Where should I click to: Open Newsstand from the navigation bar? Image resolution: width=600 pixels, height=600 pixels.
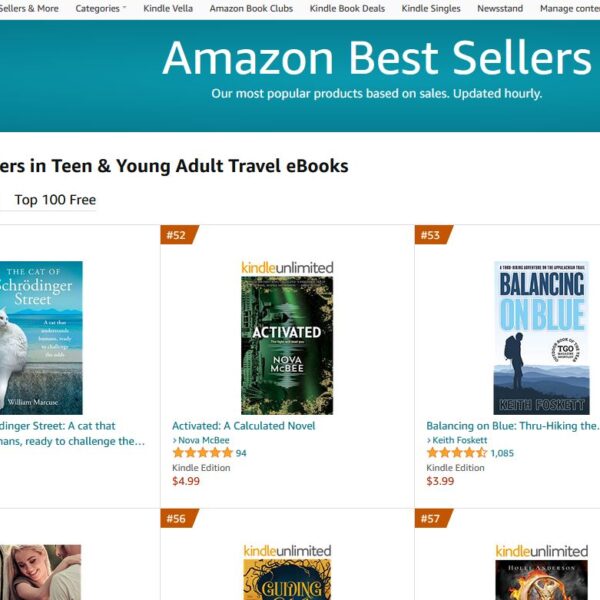tap(500, 8)
